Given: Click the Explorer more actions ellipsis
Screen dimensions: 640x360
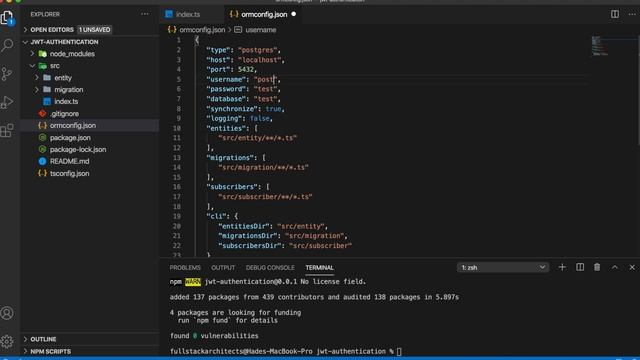Looking at the screenshot, I should point(145,14).
